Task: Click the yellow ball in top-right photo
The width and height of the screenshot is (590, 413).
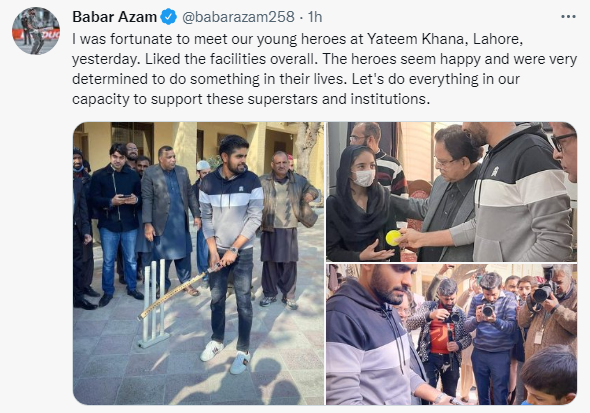Action: [x=393, y=238]
